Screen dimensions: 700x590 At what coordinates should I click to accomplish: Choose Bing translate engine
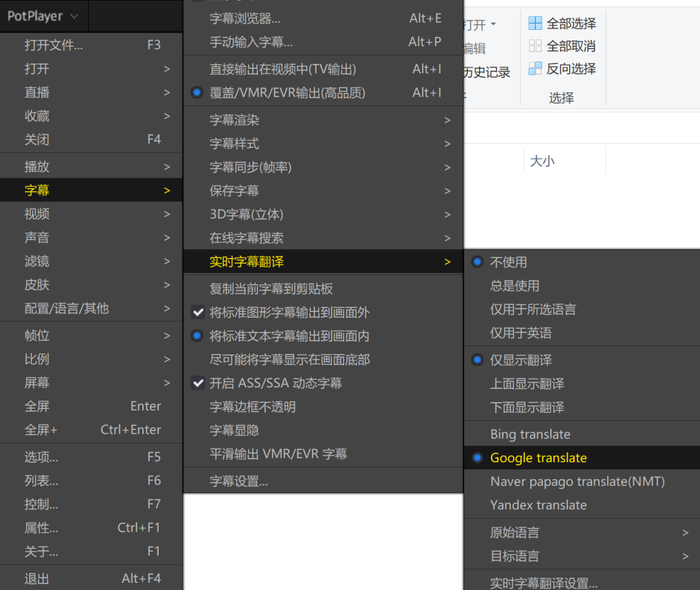tap(530, 434)
